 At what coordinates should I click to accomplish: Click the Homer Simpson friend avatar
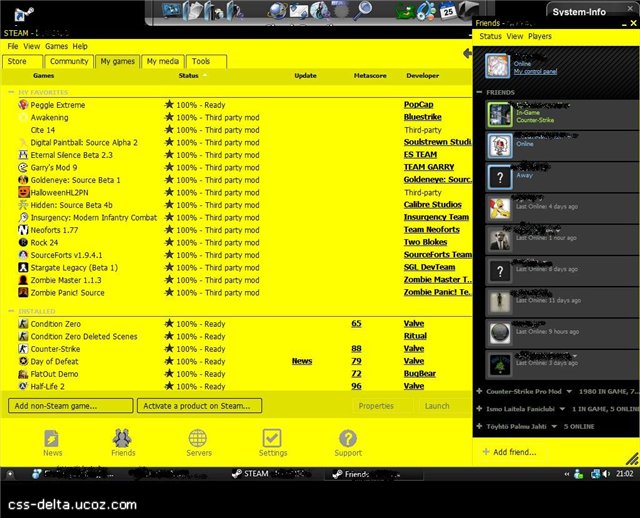point(500,209)
